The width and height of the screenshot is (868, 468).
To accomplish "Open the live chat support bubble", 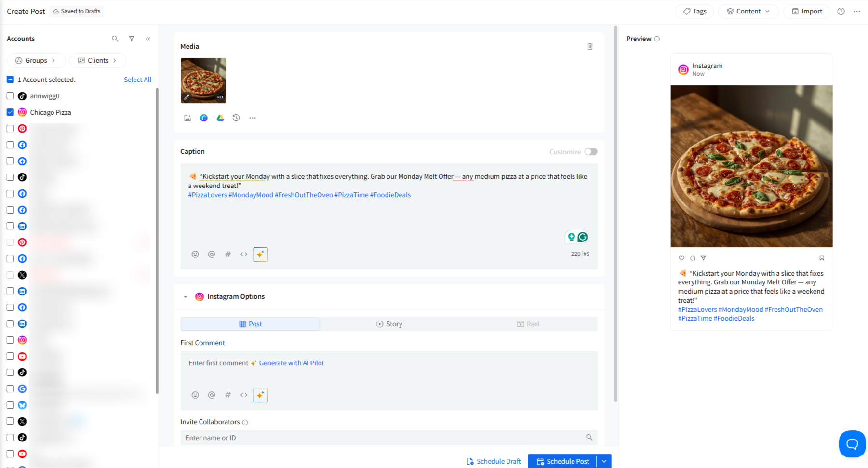I will tap(853, 444).
